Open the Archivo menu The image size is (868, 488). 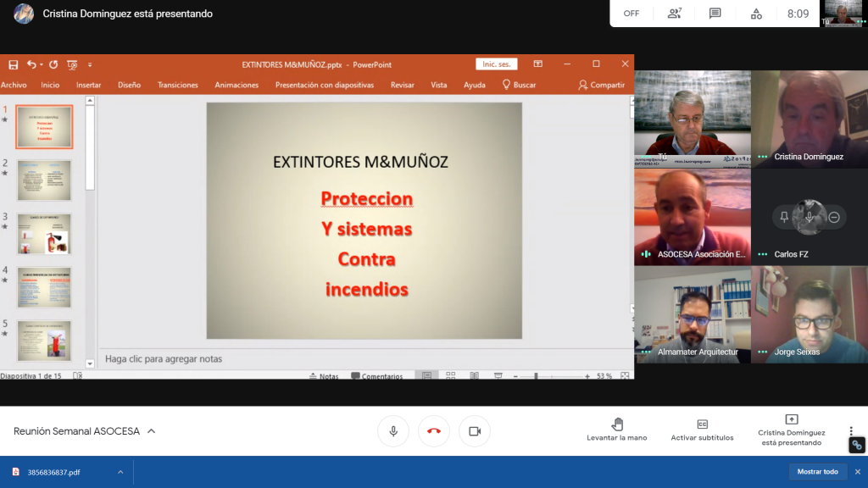[14, 85]
